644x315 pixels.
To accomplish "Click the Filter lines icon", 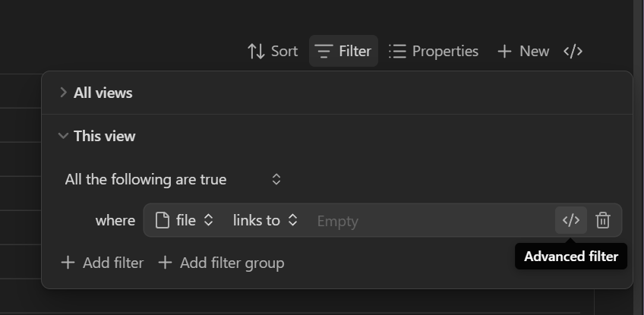I will tap(324, 52).
